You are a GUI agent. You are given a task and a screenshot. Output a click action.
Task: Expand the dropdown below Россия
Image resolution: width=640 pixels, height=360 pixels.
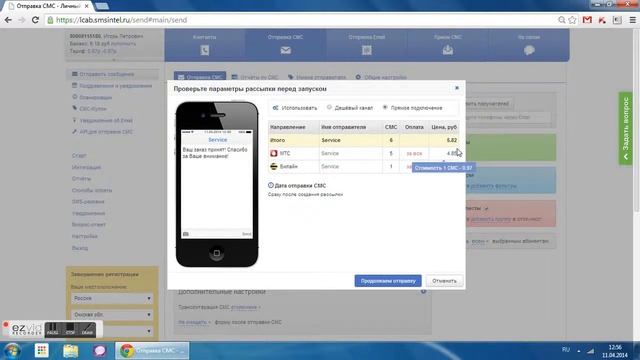[112, 315]
